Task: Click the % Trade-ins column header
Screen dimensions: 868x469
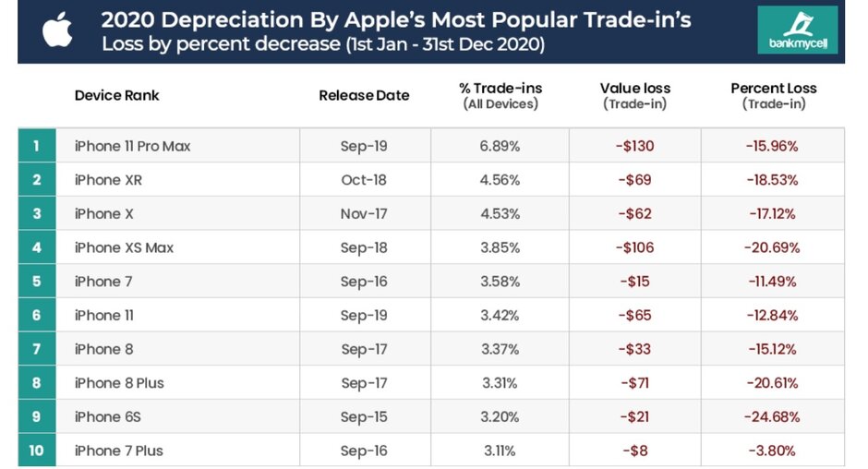Action: pos(500,95)
